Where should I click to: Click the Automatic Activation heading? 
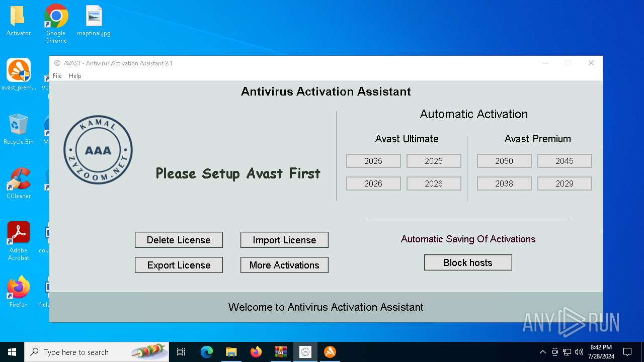click(x=474, y=114)
